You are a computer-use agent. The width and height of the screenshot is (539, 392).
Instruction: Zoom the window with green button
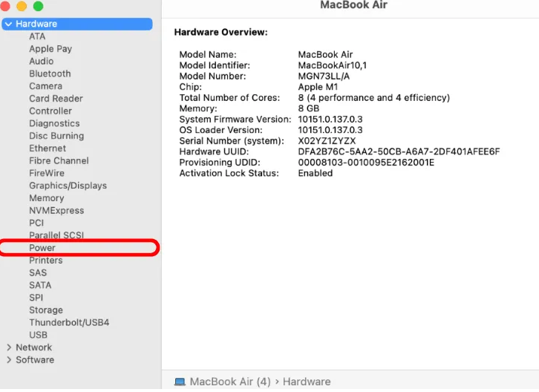click(x=38, y=6)
